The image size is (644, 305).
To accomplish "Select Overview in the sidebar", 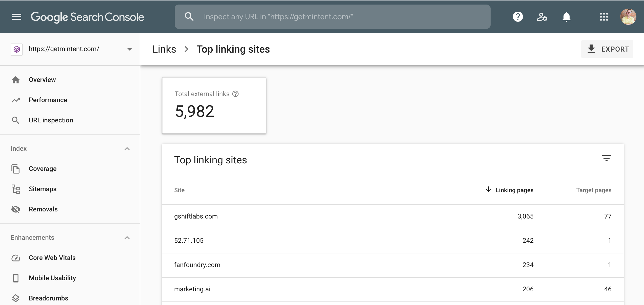I will 42,79.
